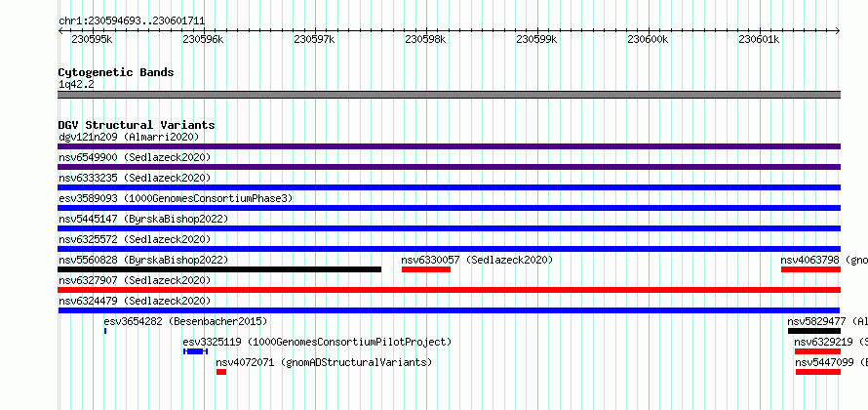Select the red bar under nsv5447099
Viewport: 868px width, 410px height.
click(x=818, y=372)
